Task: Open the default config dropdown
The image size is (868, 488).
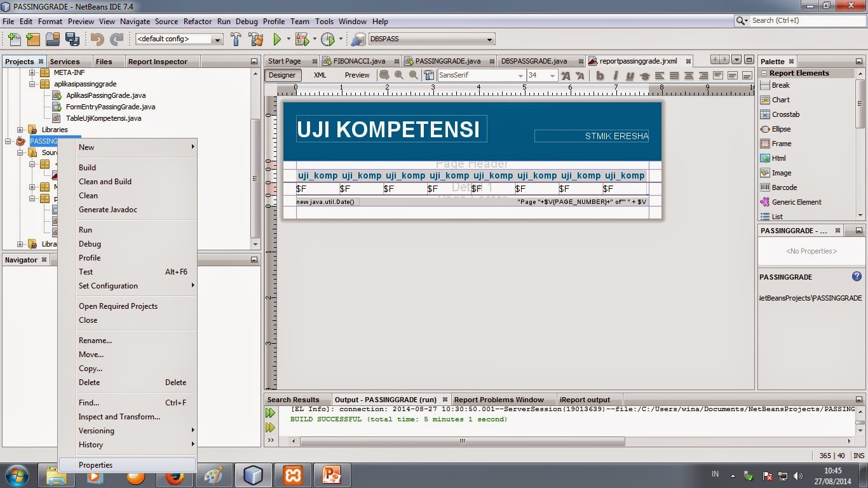Action: pos(217,39)
